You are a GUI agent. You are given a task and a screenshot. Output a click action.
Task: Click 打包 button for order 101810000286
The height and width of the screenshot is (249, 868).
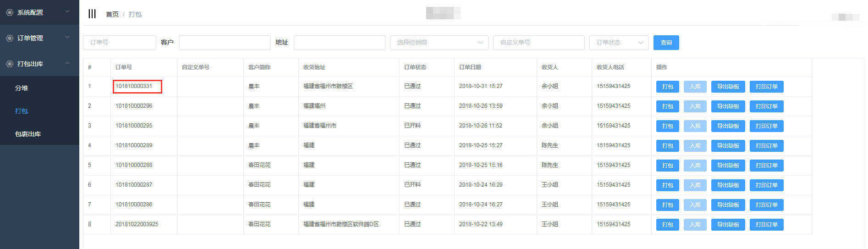point(668,205)
